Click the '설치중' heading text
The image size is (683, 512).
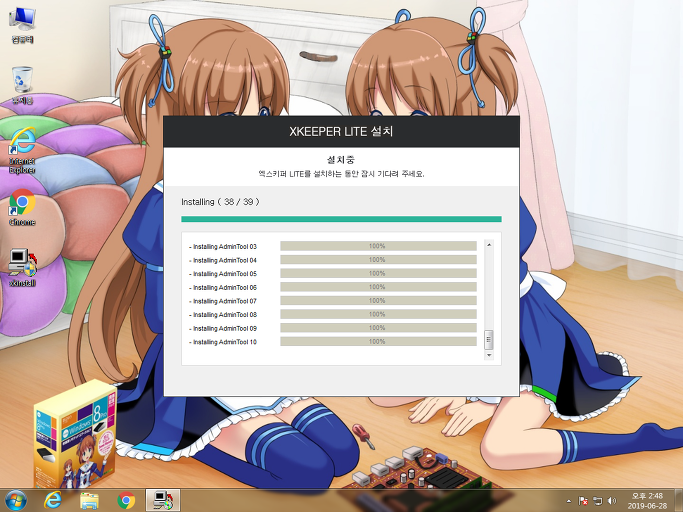[341, 159]
